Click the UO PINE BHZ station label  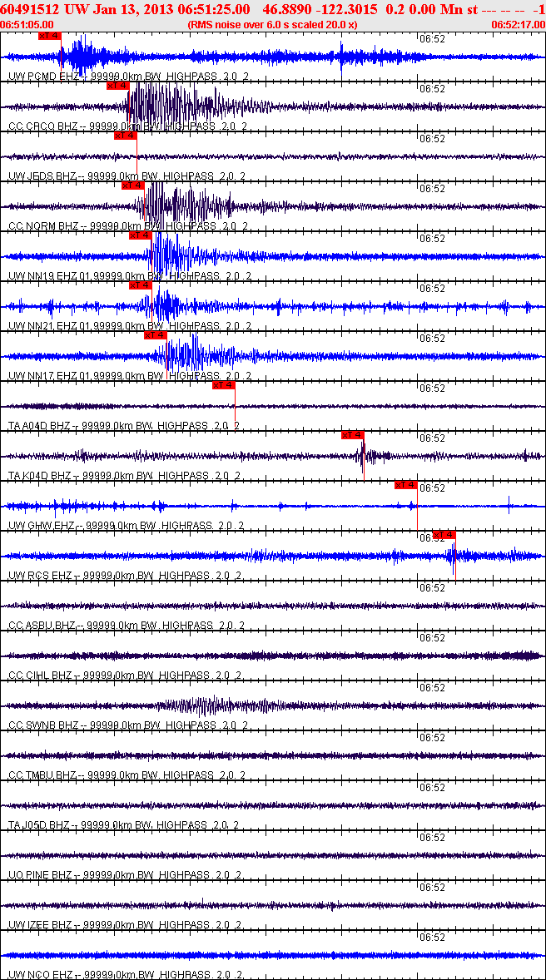[x=127, y=875]
